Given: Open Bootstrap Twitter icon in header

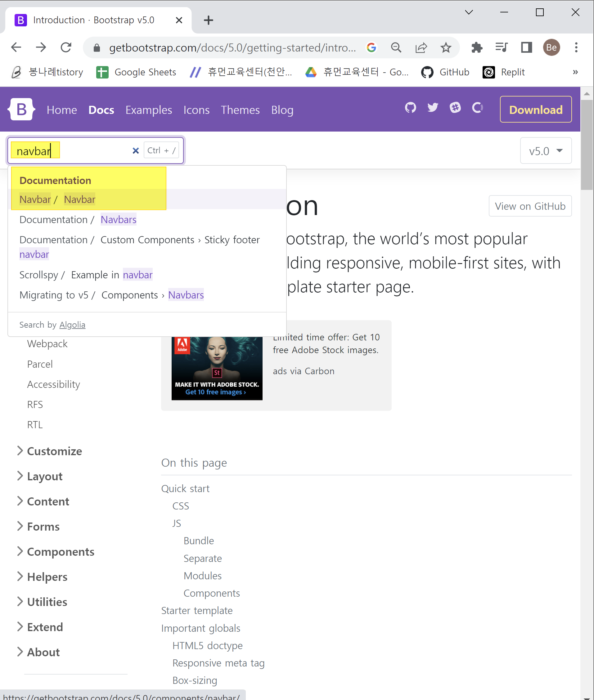Looking at the screenshot, I should click(x=433, y=108).
